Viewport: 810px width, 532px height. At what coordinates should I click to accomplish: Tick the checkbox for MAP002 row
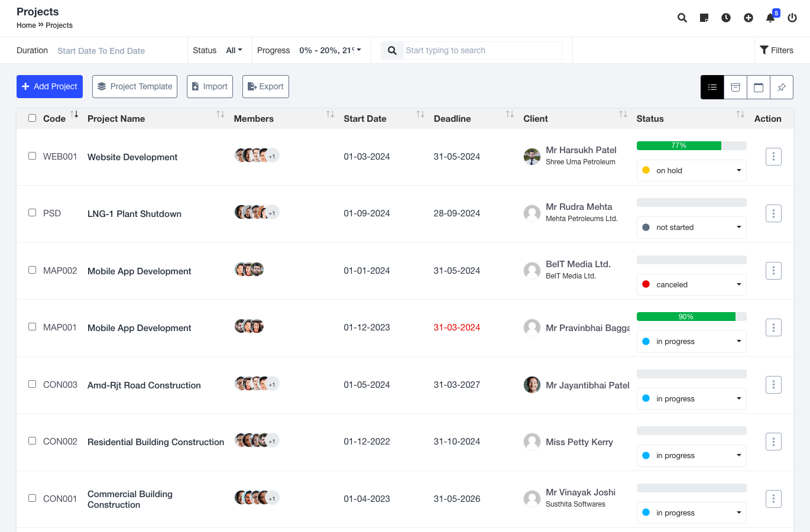(33, 270)
